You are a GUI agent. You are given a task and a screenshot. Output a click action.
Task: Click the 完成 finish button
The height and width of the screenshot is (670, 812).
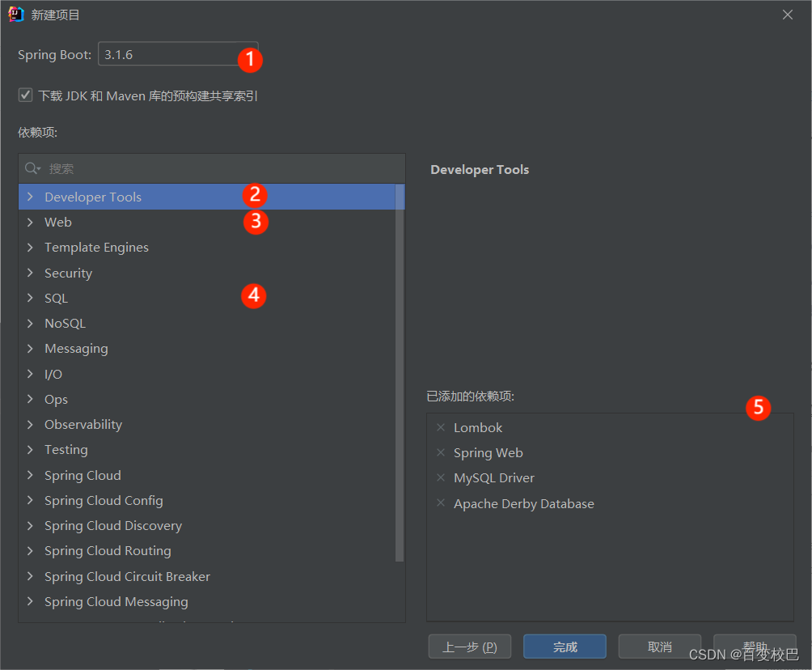tap(565, 647)
